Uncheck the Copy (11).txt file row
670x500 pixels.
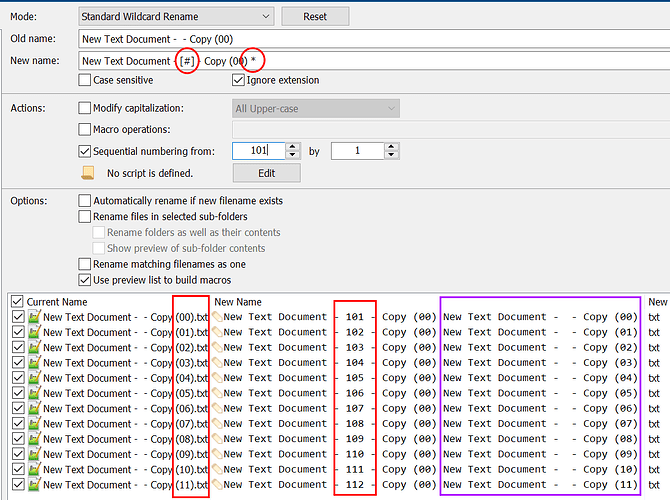tap(18, 485)
